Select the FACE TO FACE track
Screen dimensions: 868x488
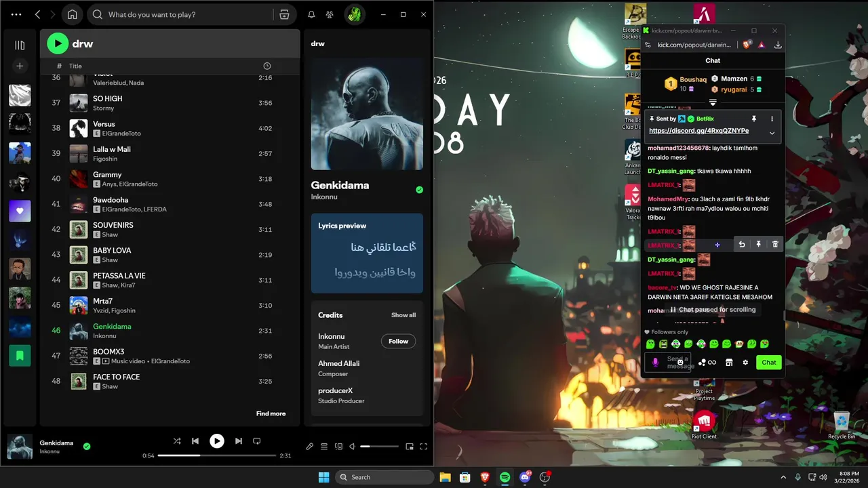coord(170,381)
